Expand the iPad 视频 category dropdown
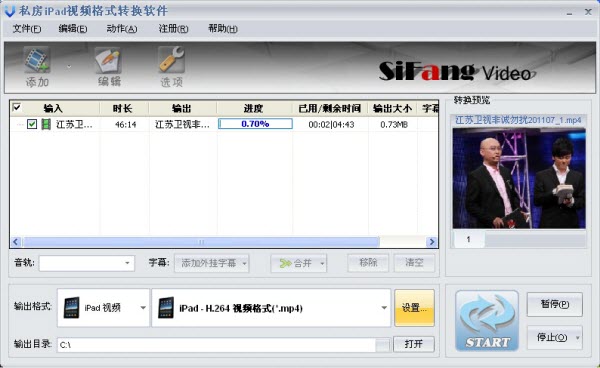Image resolution: width=600 pixels, height=368 pixels. 143,308
